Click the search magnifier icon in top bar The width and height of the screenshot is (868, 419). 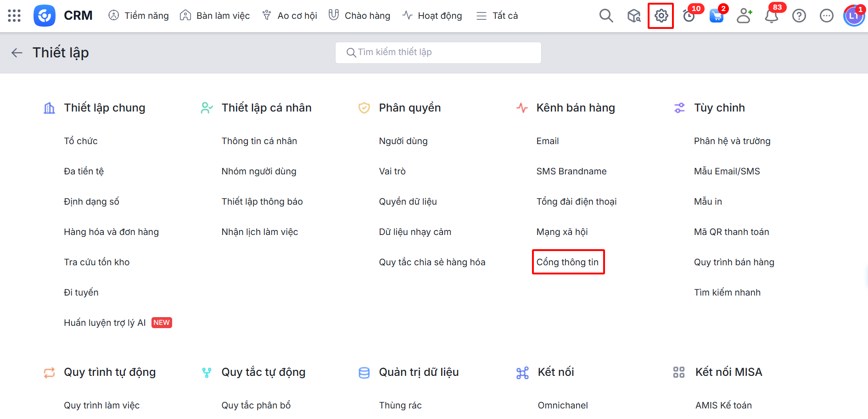(606, 16)
